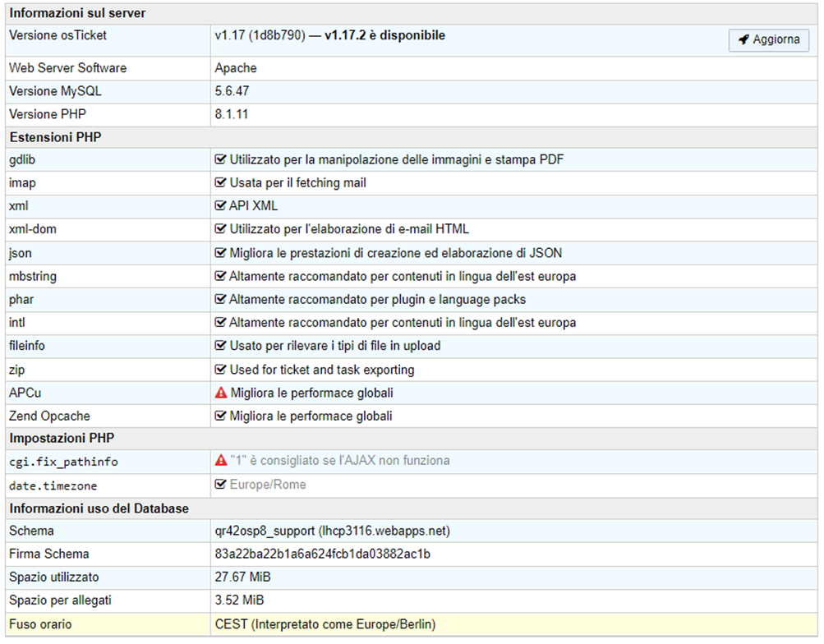This screenshot has width=824, height=644.
Task: Click the APCu red warning triangle icon
Action: (x=220, y=393)
